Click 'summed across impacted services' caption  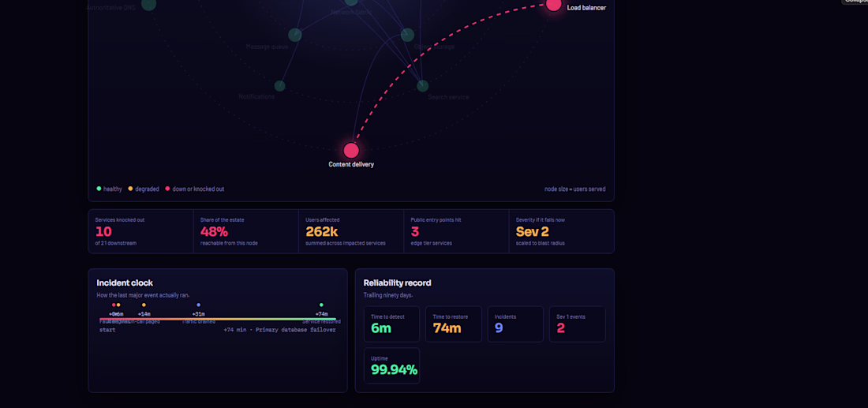(x=346, y=243)
